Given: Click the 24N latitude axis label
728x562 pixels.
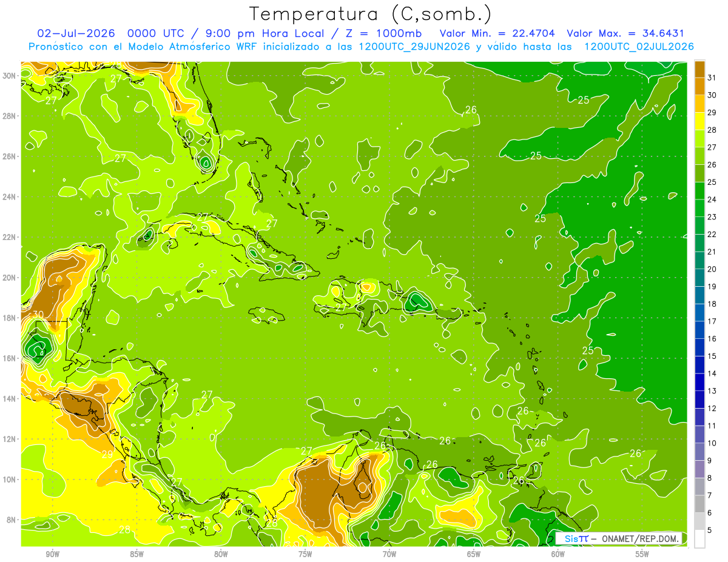Looking at the screenshot, I should pos(9,196).
